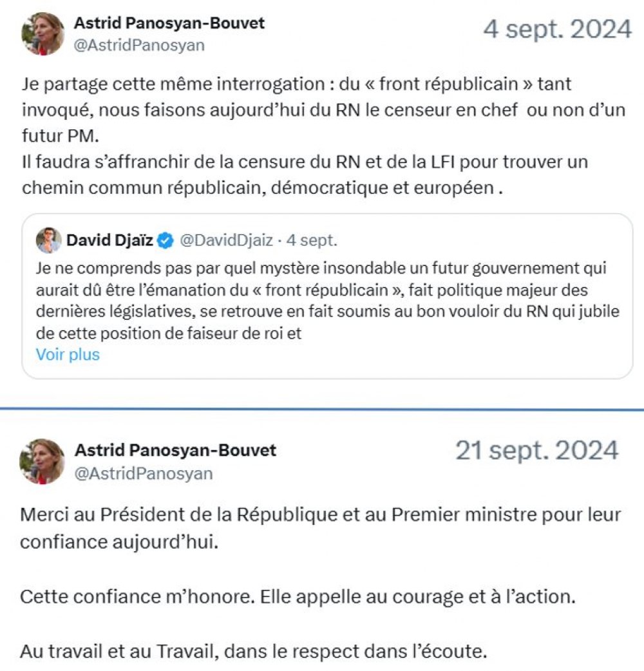Click the @AstridPanosyan handle on the bottom tweet

tap(144, 473)
